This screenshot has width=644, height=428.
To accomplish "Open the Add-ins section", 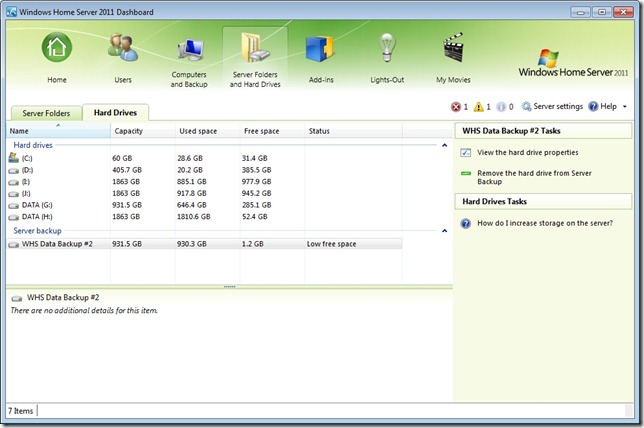I will [319, 52].
